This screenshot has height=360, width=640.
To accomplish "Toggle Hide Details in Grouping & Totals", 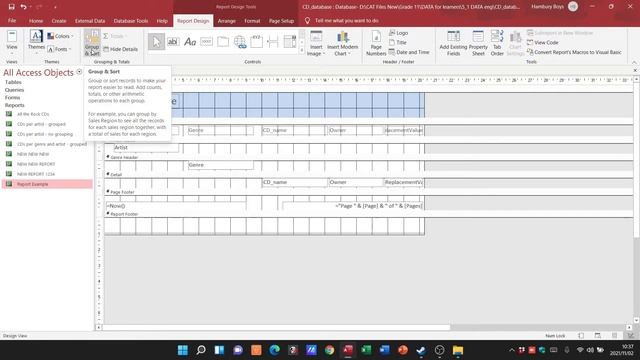I will tap(120, 49).
